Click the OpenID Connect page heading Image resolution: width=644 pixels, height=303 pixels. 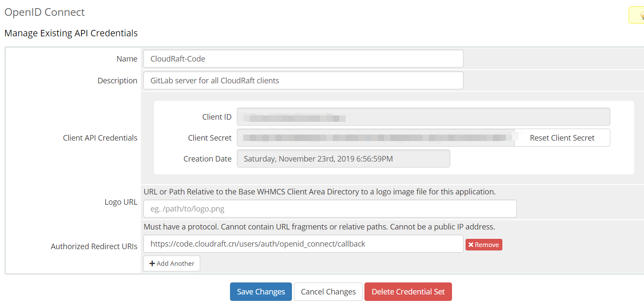tap(44, 12)
